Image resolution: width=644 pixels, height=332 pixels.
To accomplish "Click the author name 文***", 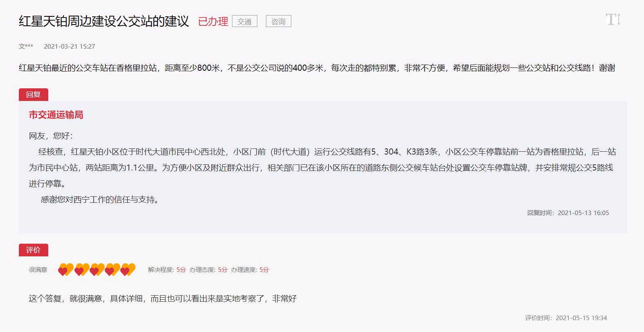I will [26, 47].
